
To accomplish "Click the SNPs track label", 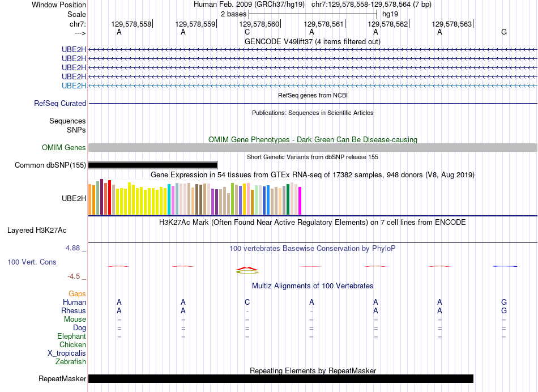I will 76,130.
